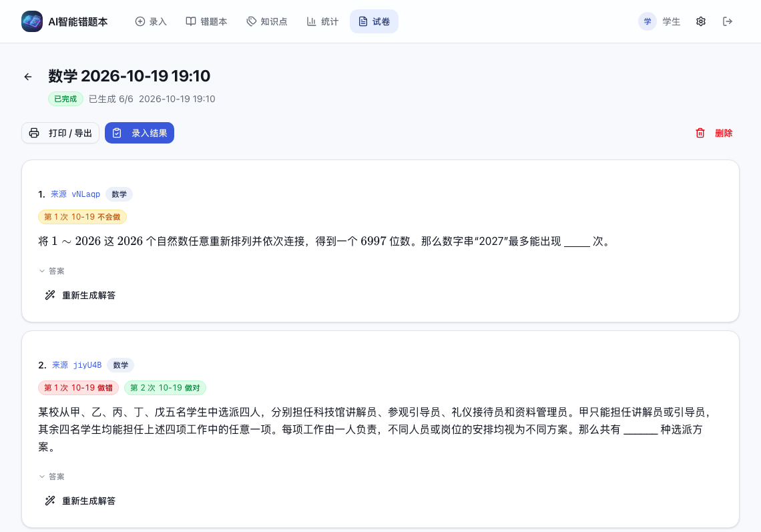Click the red 删除 button
The image size is (761, 532).
tap(714, 133)
